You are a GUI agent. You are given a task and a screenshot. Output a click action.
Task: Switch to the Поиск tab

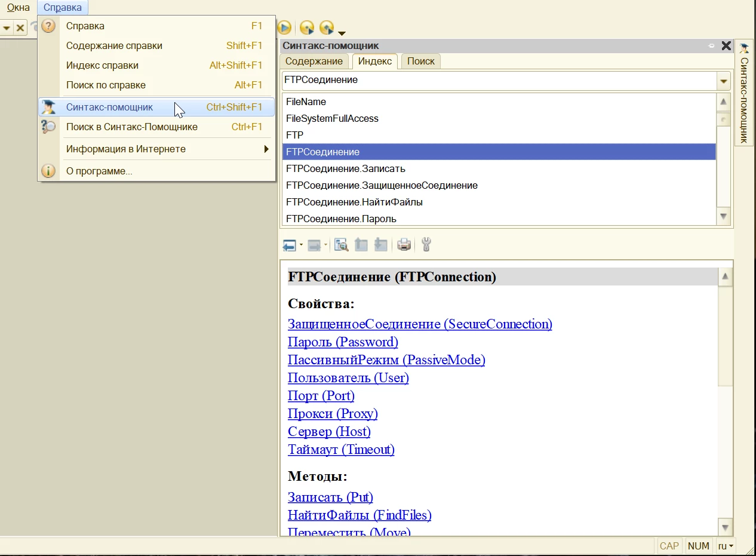(421, 61)
